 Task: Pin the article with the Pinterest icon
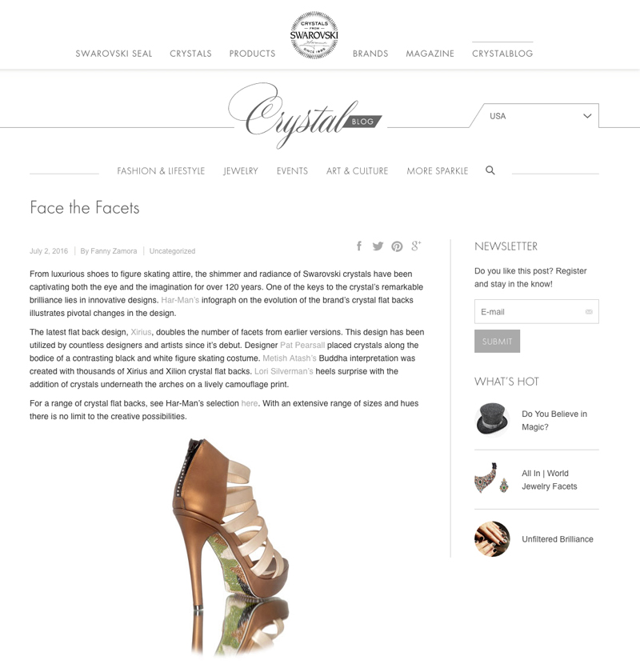point(397,246)
